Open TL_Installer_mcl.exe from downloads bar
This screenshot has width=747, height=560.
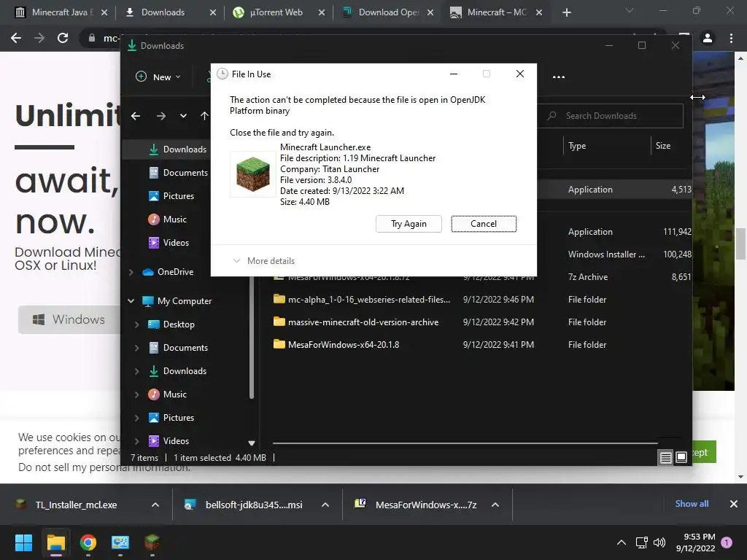pos(76,505)
